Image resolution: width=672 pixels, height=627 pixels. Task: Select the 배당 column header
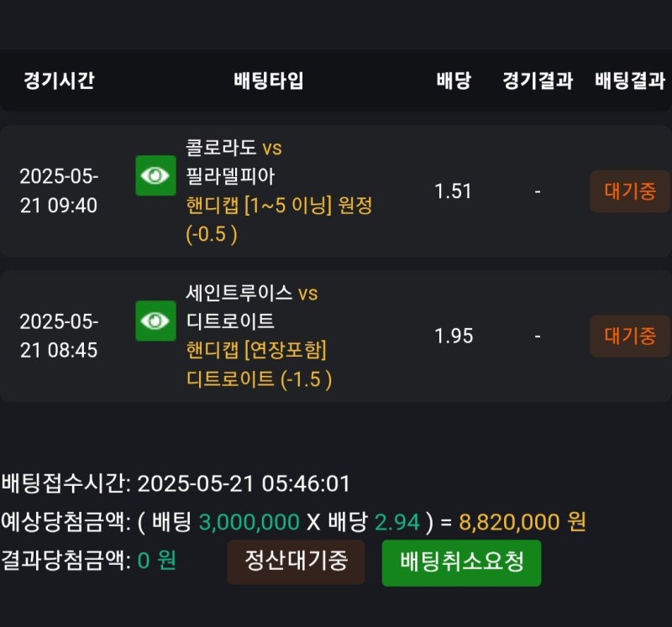454,81
